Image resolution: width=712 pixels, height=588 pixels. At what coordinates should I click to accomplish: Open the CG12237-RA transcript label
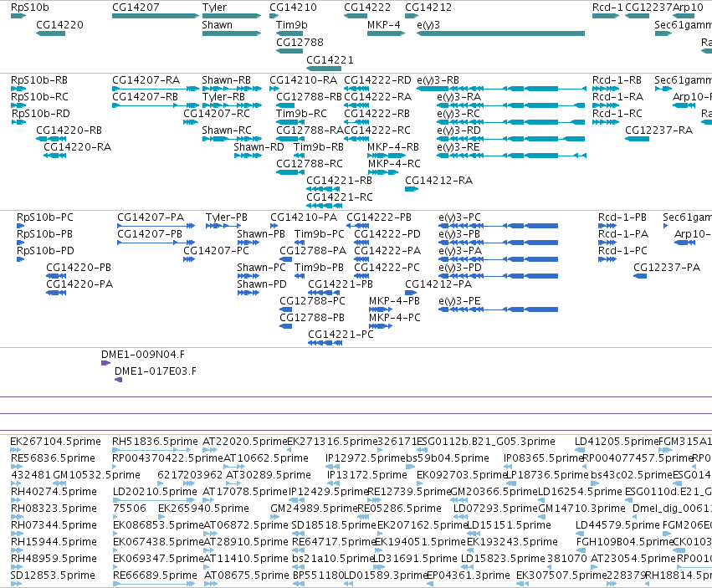[x=659, y=130]
